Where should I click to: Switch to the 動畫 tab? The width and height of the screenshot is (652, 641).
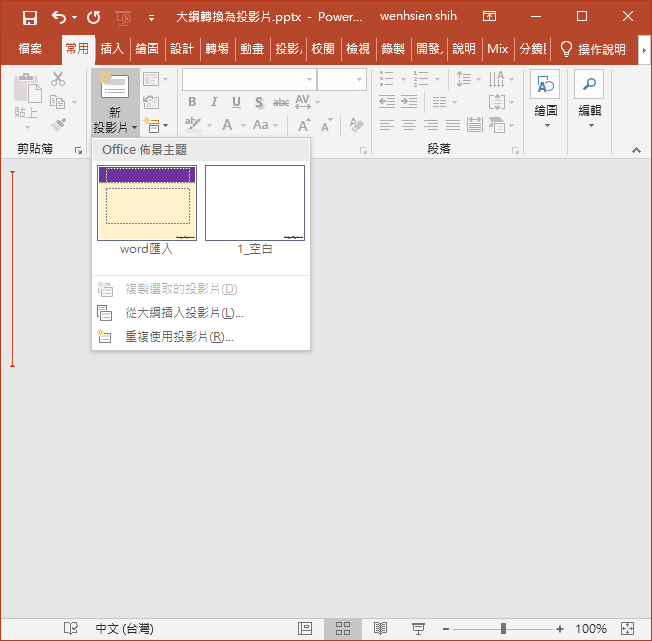click(252, 49)
